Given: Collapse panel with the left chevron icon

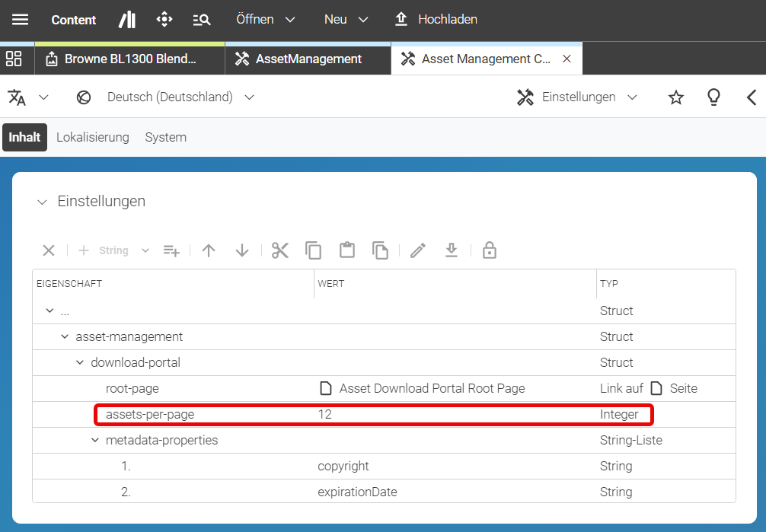Looking at the screenshot, I should (752, 97).
